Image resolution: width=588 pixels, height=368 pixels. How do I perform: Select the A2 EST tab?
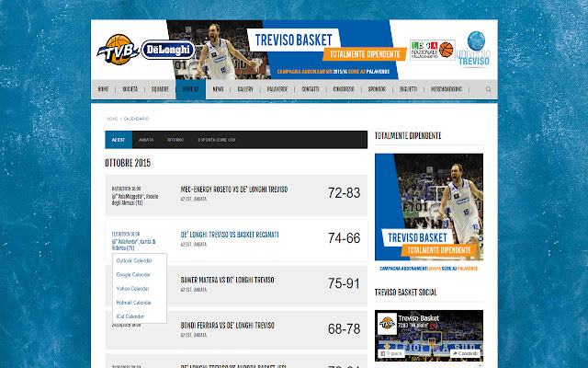[x=119, y=140]
